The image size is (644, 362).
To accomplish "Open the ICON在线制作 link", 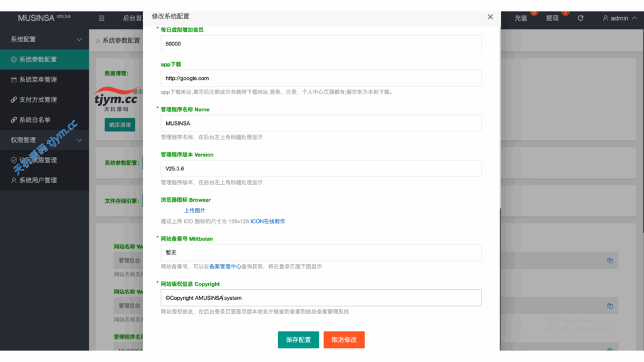I will pyautogui.click(x=267, y=222).
